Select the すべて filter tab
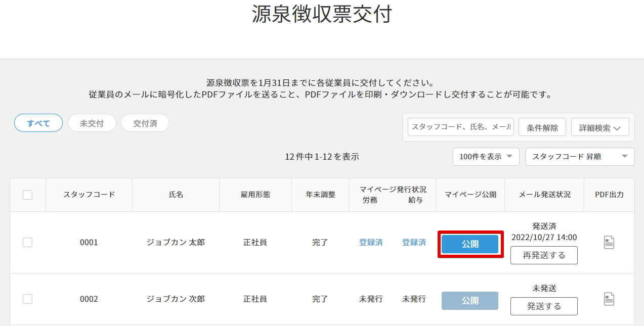The height and width of the screenshot is (326, 644). tap(38, 123)
